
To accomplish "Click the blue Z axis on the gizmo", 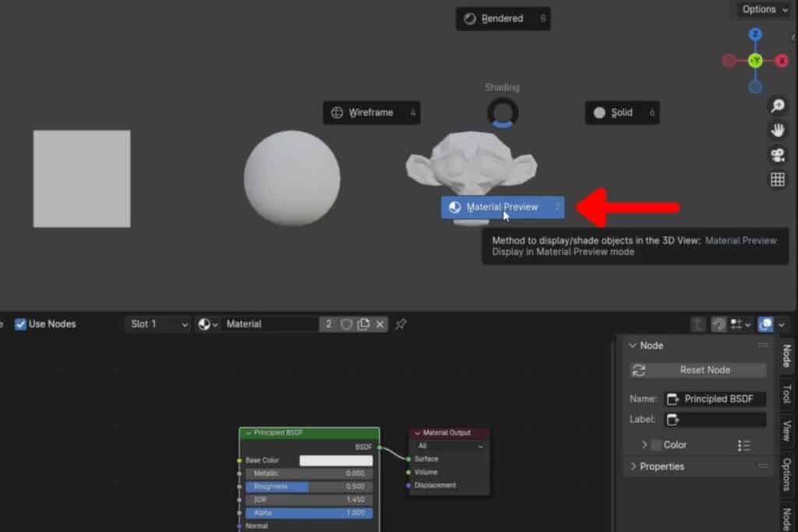I will (755, 34).
